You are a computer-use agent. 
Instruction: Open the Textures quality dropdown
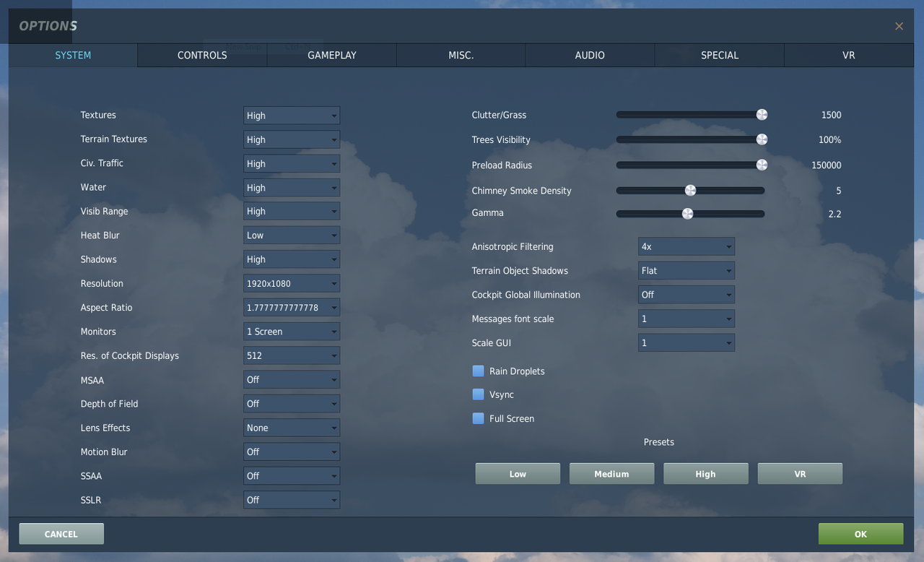tap(291, 116)
